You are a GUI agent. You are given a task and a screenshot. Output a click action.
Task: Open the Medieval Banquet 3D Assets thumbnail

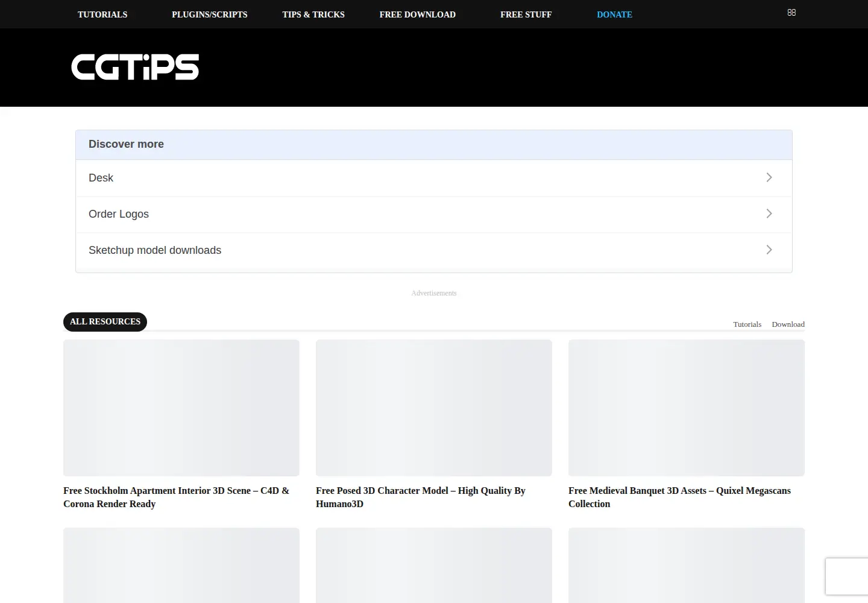click(x=687, y=408)
